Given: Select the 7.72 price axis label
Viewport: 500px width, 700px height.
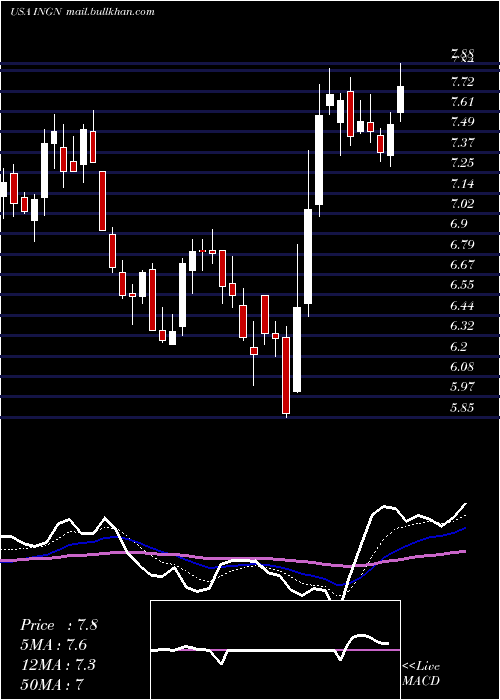Looking at the screenshot, I should (x=462, y=82).
